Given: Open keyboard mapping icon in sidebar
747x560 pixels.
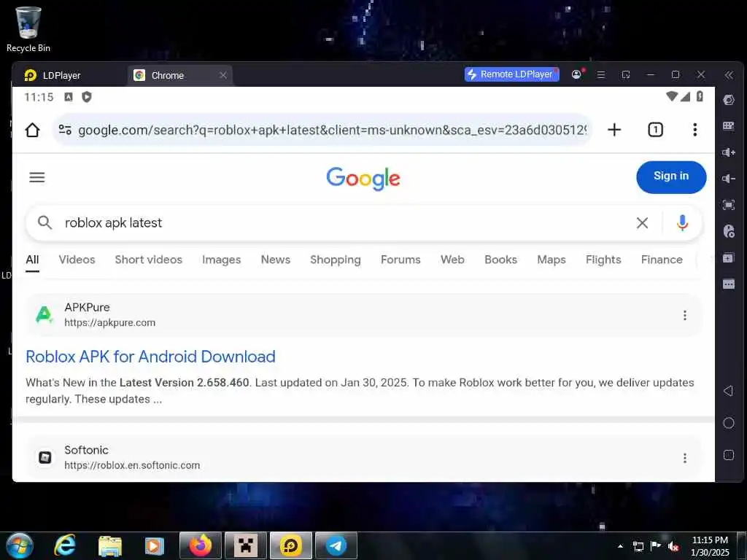Looking at the screenshot, I should point(729,125).
